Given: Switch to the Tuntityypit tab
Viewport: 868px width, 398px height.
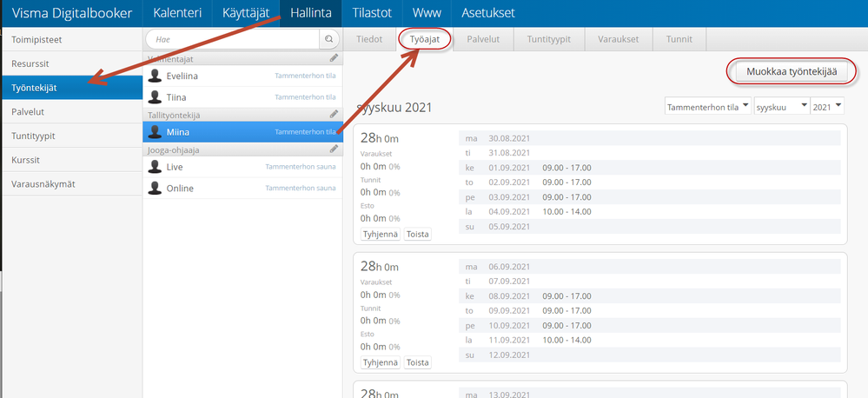Looking at the screenshot, I should click(x=548, y=40).
